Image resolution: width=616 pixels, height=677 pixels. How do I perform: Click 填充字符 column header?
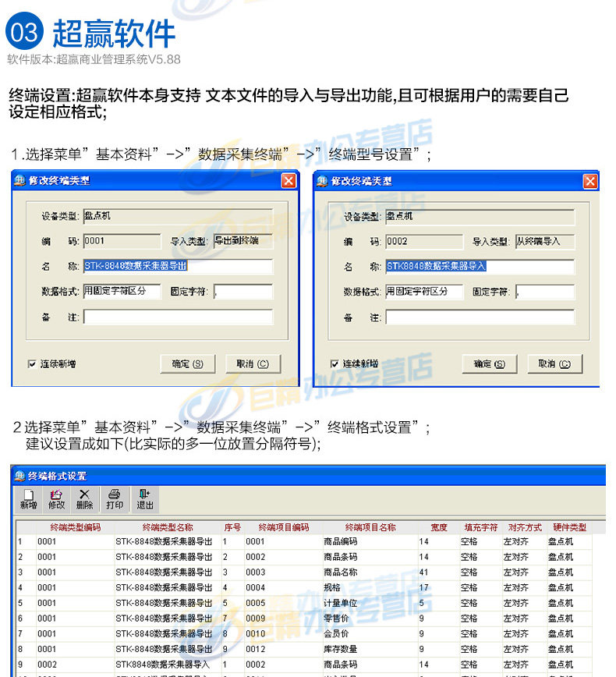[481, 527]
